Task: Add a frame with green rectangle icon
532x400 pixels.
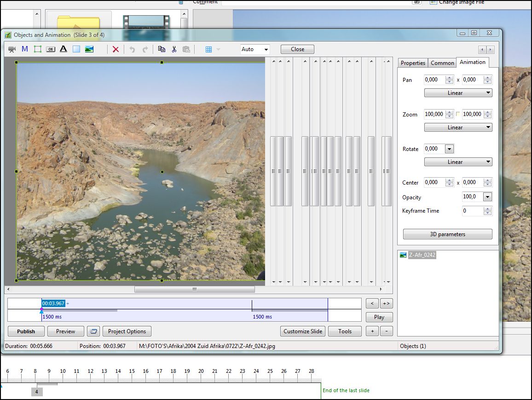Action: [x=38, y=49]
